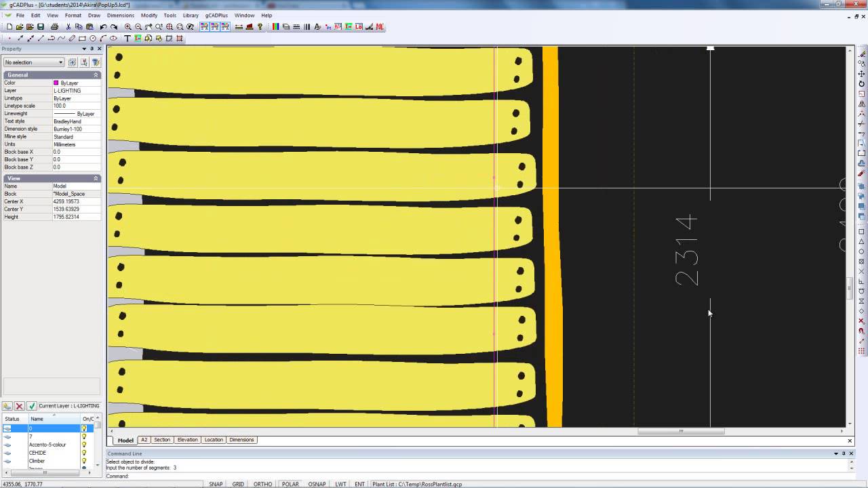This screenshot has width=868, height=488.
Task: Click the Undo arrow icon
Action: [x=103, y=27]
